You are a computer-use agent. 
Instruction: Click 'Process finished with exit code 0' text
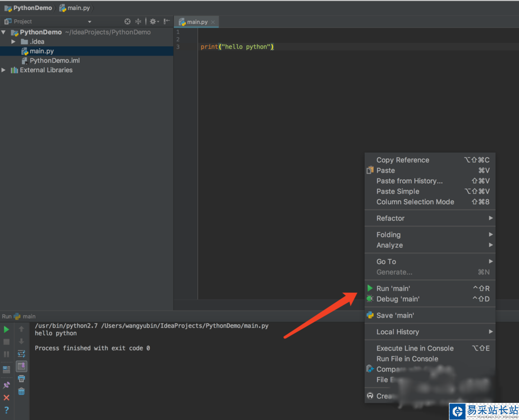(x=92, y=348)
